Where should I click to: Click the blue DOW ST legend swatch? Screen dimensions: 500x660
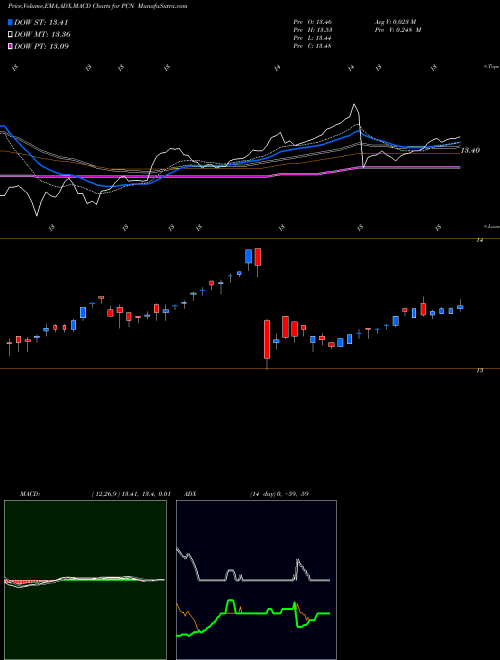click(x=11, y=22)
